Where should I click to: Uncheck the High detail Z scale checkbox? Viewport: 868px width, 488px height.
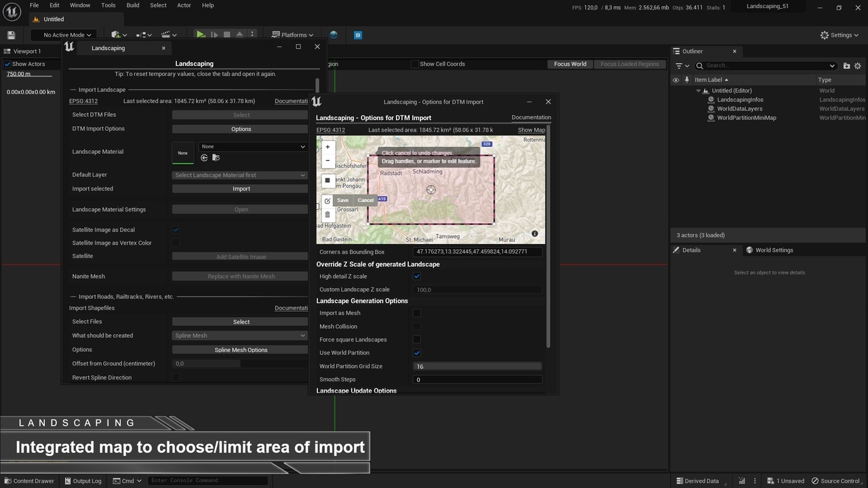(x=417, y=277)
